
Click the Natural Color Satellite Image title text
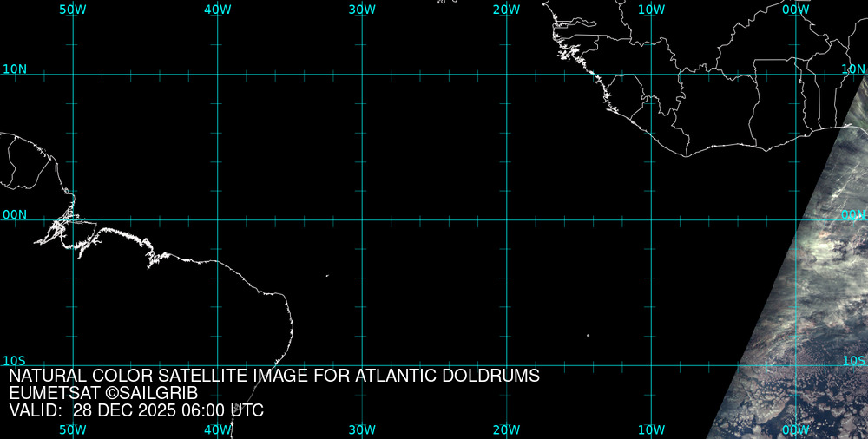tap(274, 376)
